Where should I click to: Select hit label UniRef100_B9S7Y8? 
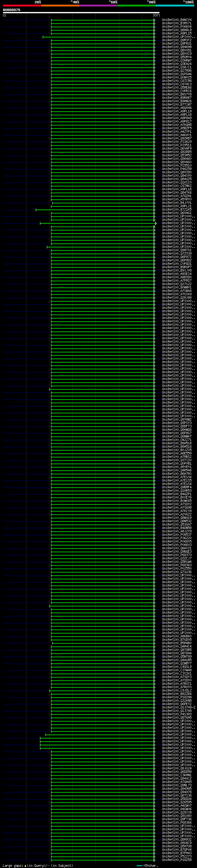coord(177,94)
